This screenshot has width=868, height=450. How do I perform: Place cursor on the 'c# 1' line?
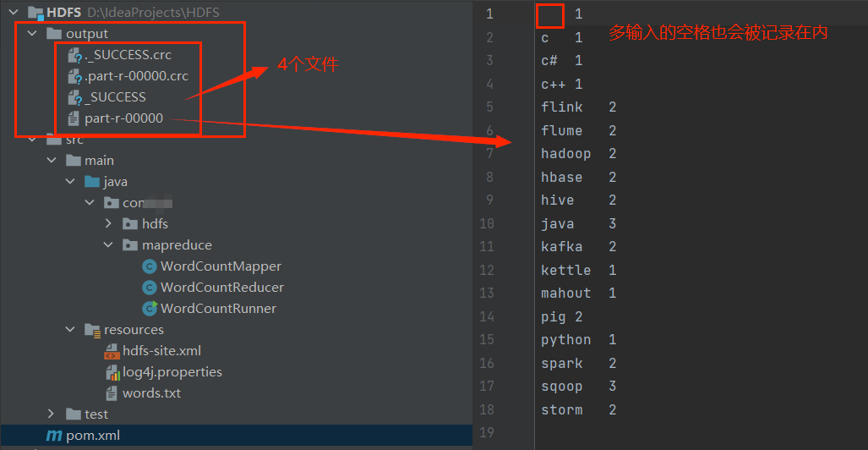[562, 60]
